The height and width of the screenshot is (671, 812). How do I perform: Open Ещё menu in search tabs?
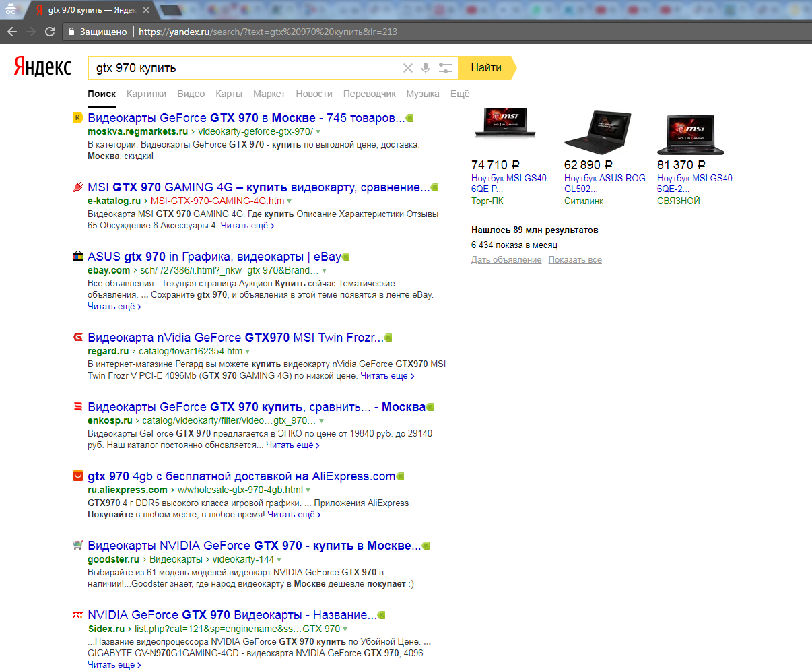[460, 94]
